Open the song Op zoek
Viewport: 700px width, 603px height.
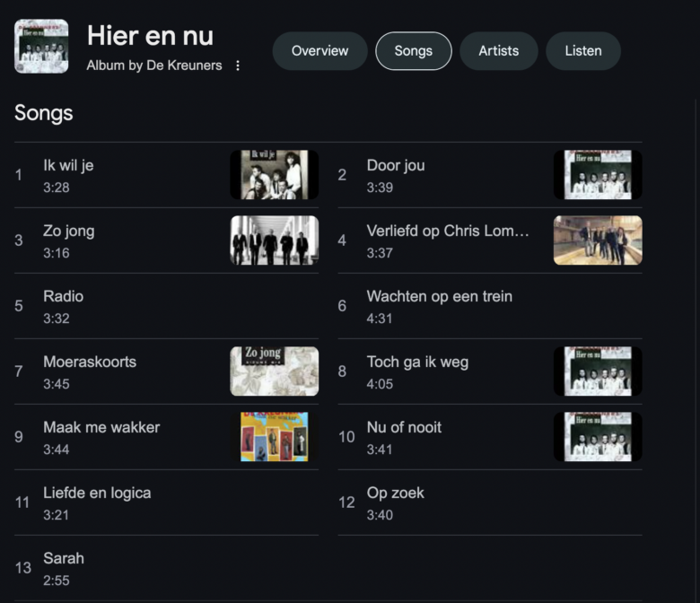tap(395, 494)
